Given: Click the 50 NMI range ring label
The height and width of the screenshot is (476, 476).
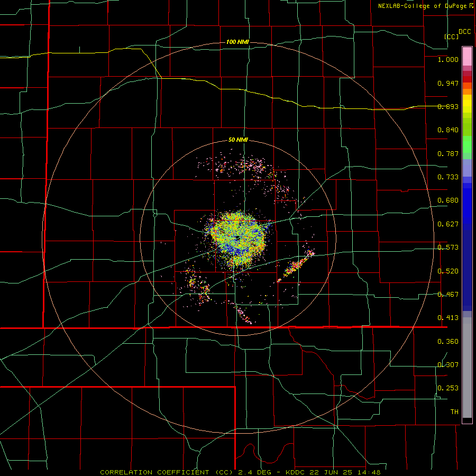Looking at the screenshot, I should coord(238,140).
